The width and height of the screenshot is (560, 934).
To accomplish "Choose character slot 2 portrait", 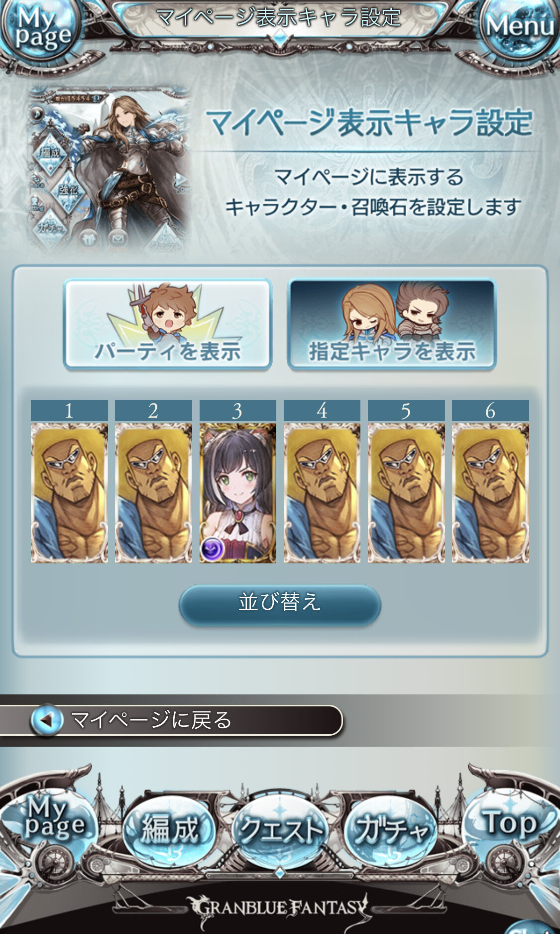I will point(153,493).
